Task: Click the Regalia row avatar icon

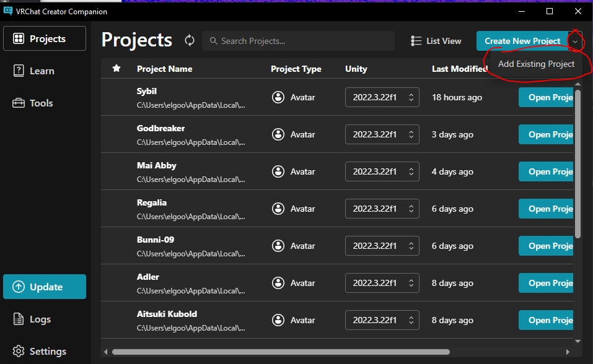Action: pyautogui.click(x=278, y=208)
